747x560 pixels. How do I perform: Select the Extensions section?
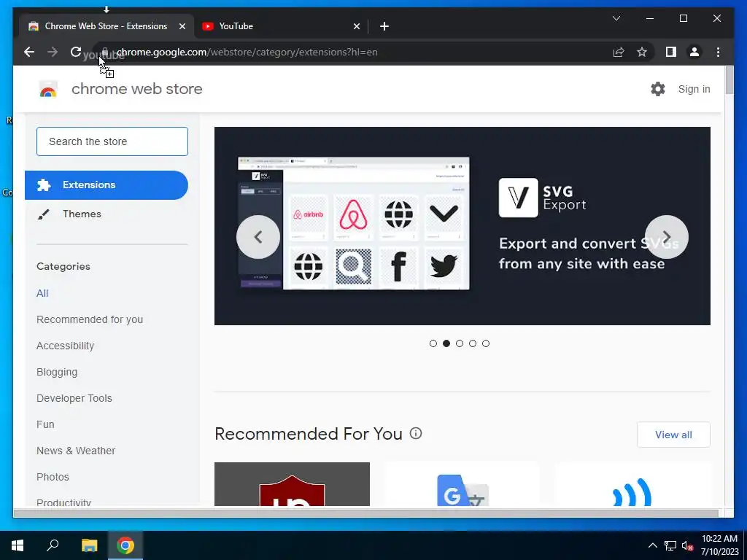[107, 184]
